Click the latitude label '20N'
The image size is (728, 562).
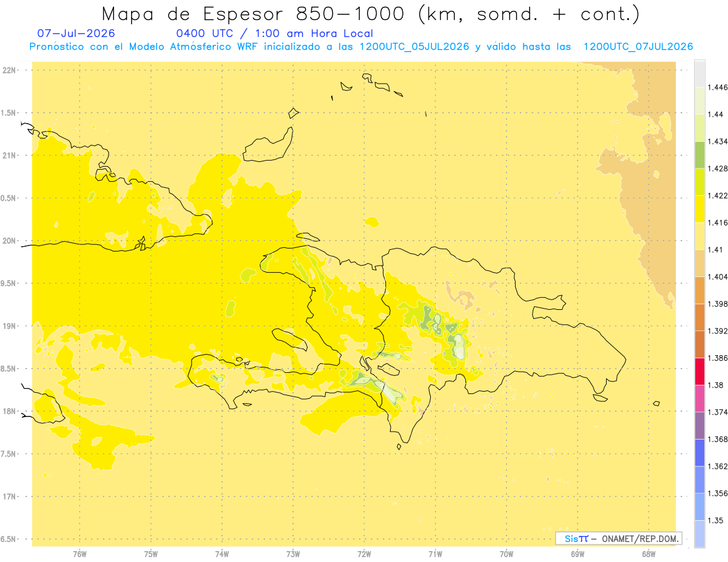pos(8,241)
